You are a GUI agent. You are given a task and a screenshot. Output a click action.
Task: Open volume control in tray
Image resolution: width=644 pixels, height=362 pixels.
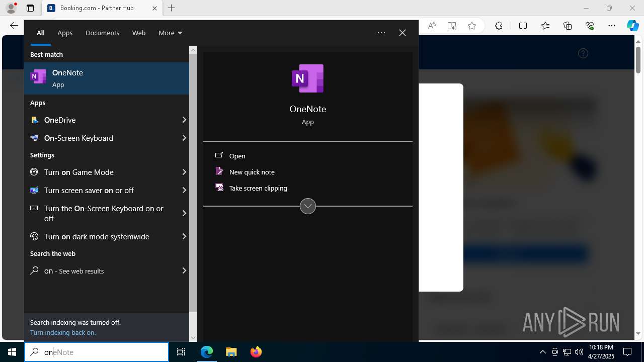click(579, 352)
